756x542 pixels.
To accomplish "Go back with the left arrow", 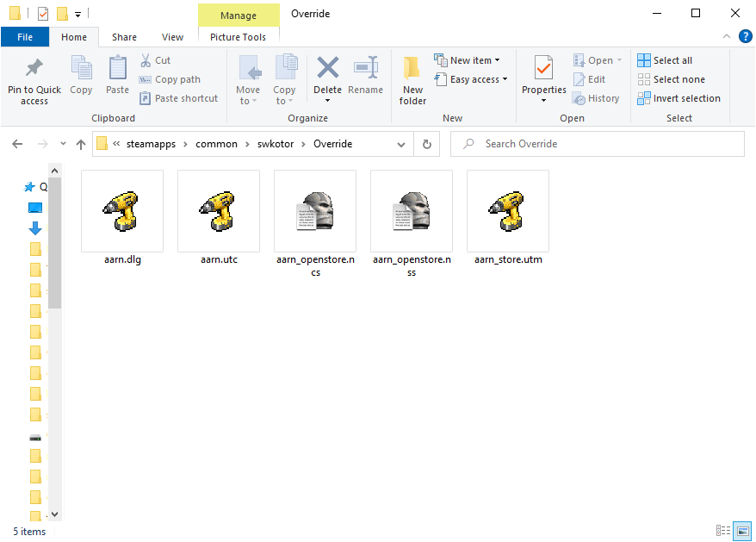I will click(x=17, y=144).
